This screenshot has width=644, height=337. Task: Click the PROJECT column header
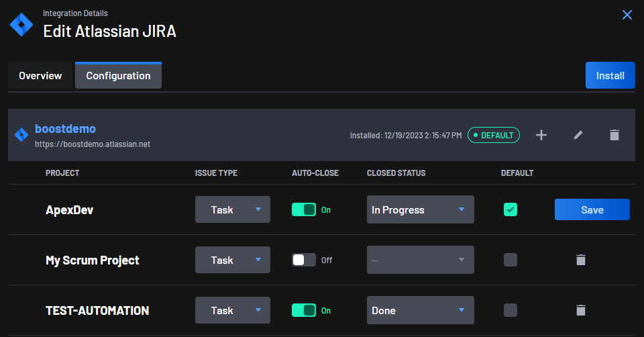point(62,173)
